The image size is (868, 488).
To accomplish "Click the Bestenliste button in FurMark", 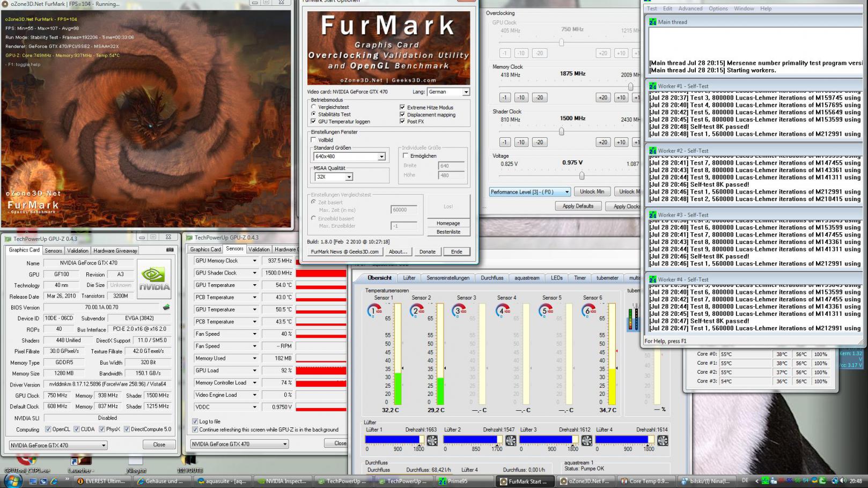I will (x=448, y=232).
